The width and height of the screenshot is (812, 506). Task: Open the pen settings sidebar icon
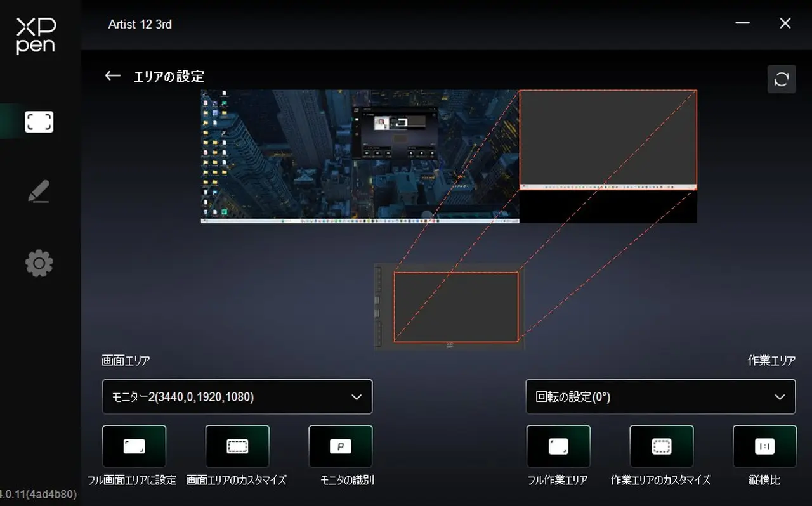point(39,191)
